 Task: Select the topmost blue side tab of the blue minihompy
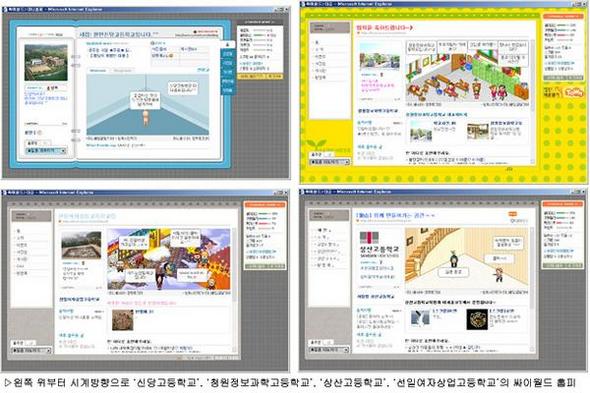point(227,54)
